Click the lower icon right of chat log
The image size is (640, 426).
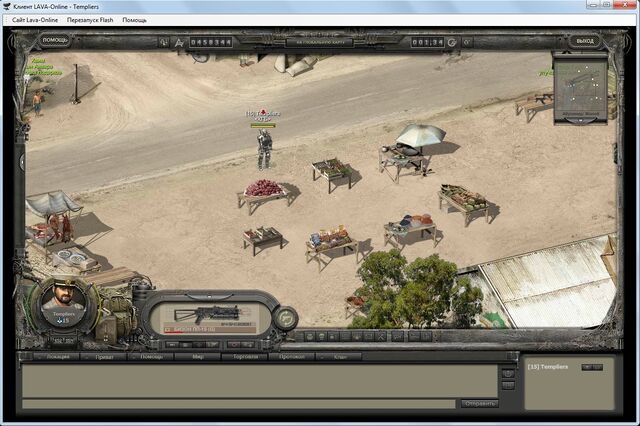(508, 386)
